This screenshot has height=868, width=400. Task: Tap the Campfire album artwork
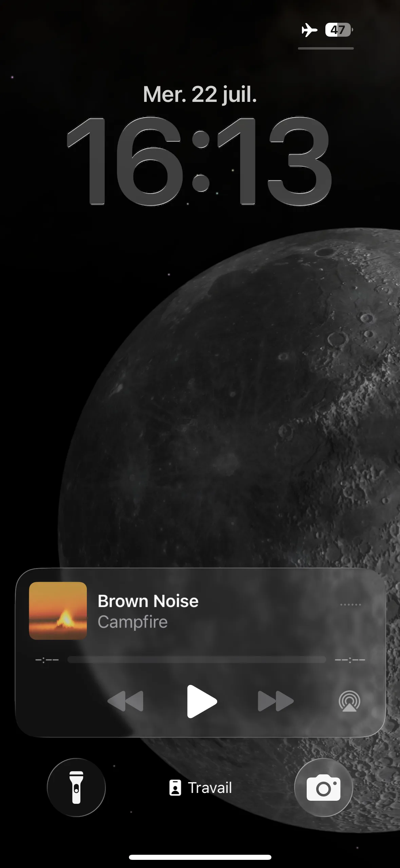(58, 611)
